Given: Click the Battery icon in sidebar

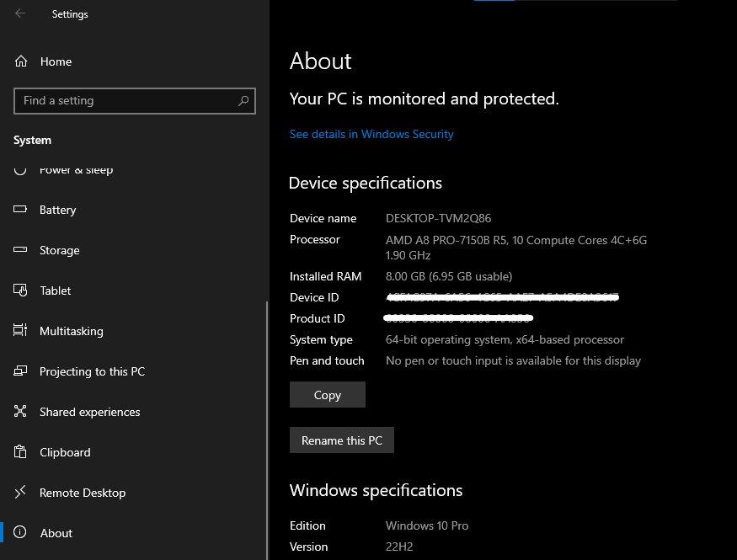Looking at the screenshot, I should click(21, 210).
